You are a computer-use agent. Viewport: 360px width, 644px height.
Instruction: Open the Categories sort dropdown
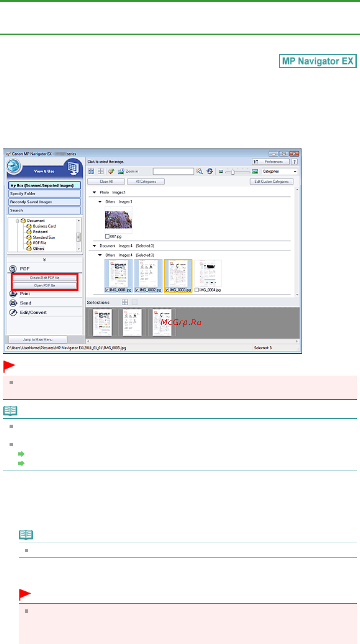[x=280, y=171]
